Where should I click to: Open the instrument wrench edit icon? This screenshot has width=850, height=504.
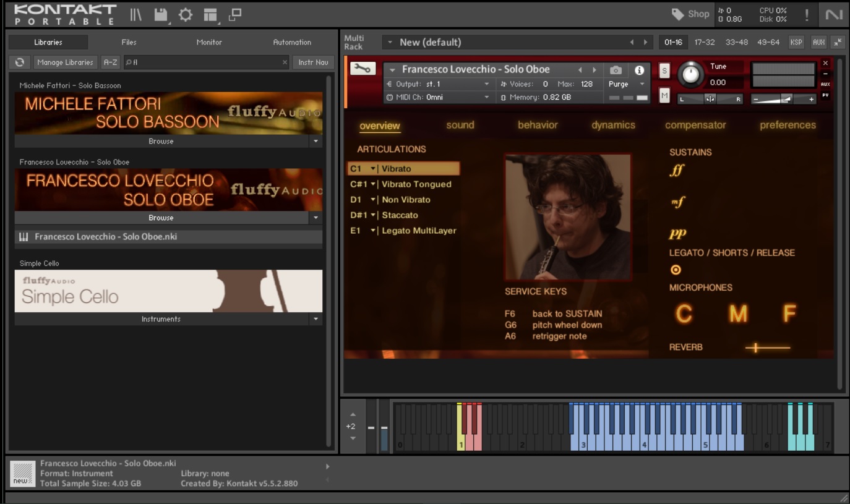tap(363, 69)
